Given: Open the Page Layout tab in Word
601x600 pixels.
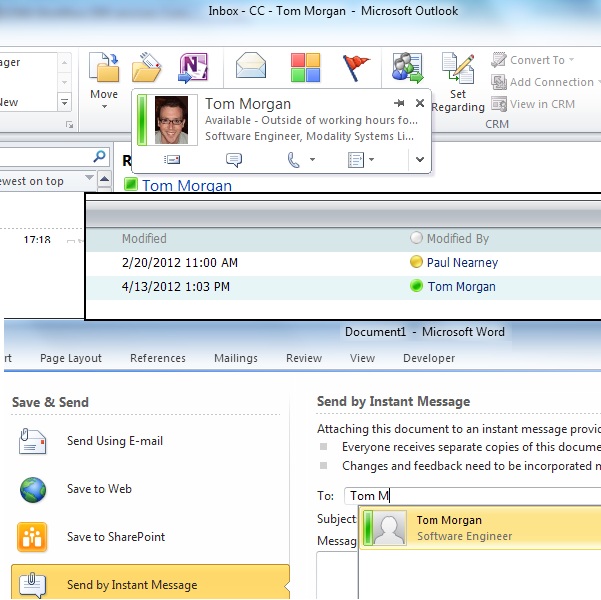Looking at the screenshot, I should click(71, 358).
